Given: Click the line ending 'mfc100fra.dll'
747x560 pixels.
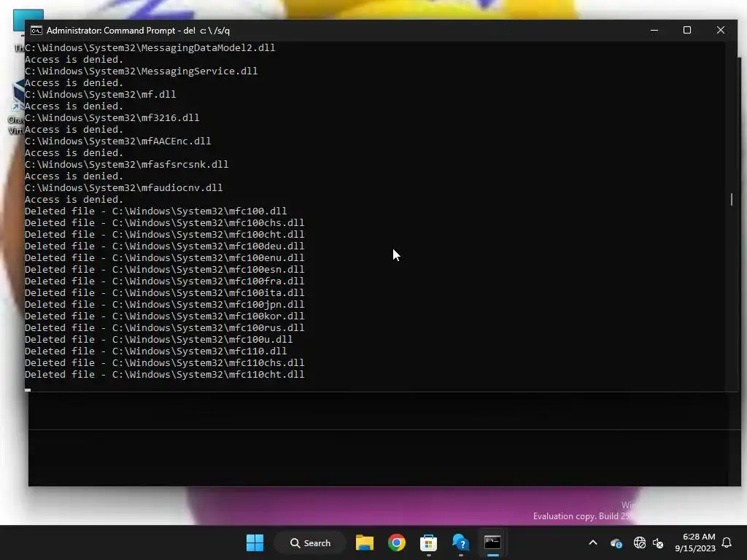Looking at the screenshot, I should pos(164,281).
